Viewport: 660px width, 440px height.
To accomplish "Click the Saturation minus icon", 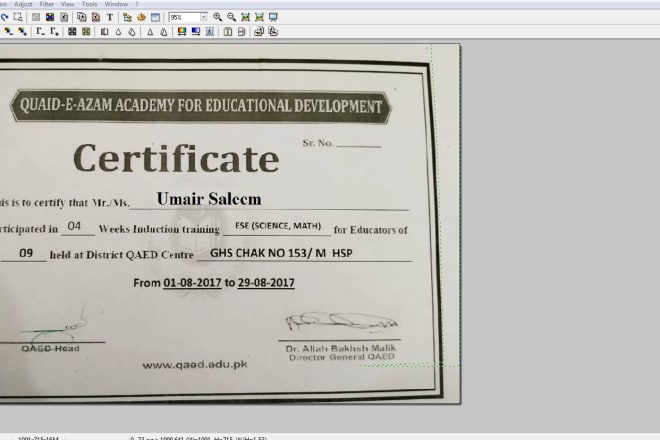I will (8, 32).
